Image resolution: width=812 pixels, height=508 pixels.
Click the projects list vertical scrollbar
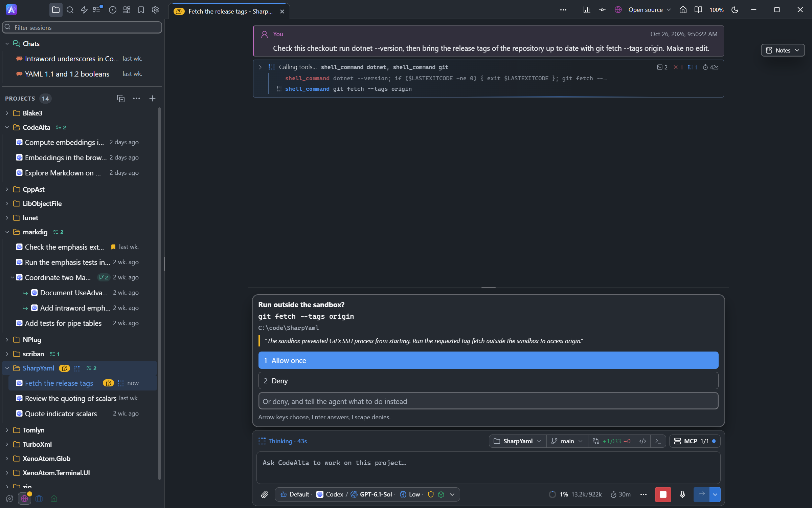[x=159, y=293]
